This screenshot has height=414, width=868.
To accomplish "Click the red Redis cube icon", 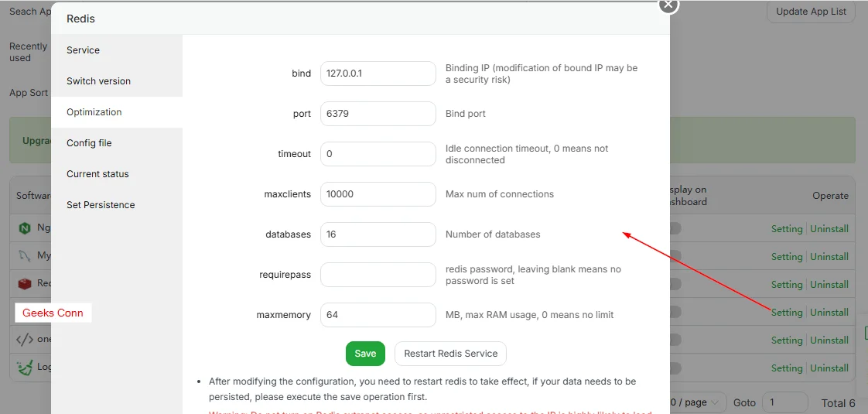I will [24, 283].
